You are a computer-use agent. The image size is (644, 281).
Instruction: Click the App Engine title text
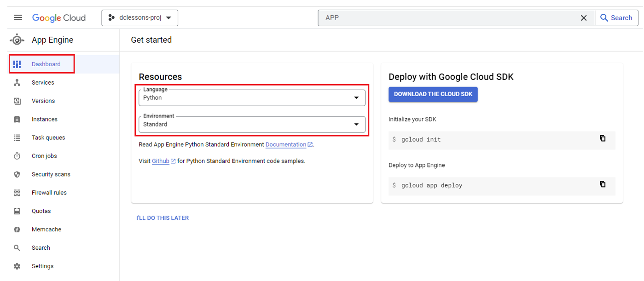click(x=52, y=40)
